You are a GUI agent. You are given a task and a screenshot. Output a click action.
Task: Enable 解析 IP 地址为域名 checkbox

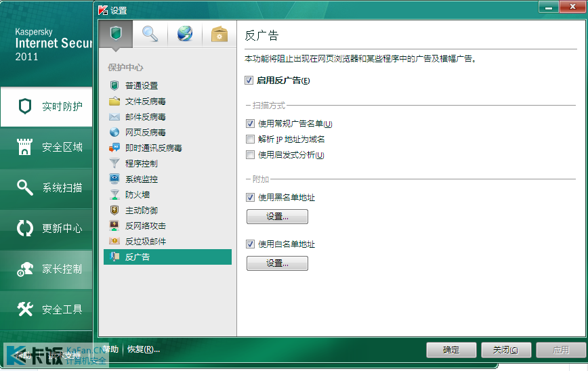(x=250, y=139)
